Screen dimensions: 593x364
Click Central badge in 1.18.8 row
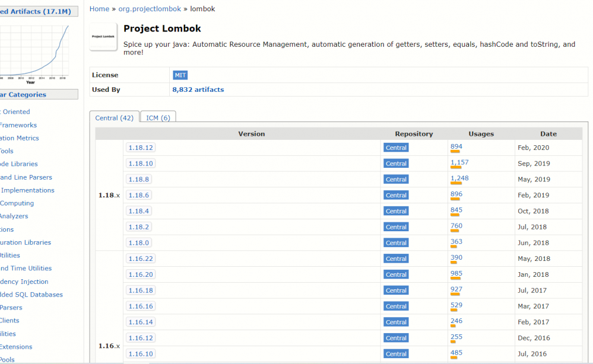coord(396,180)
